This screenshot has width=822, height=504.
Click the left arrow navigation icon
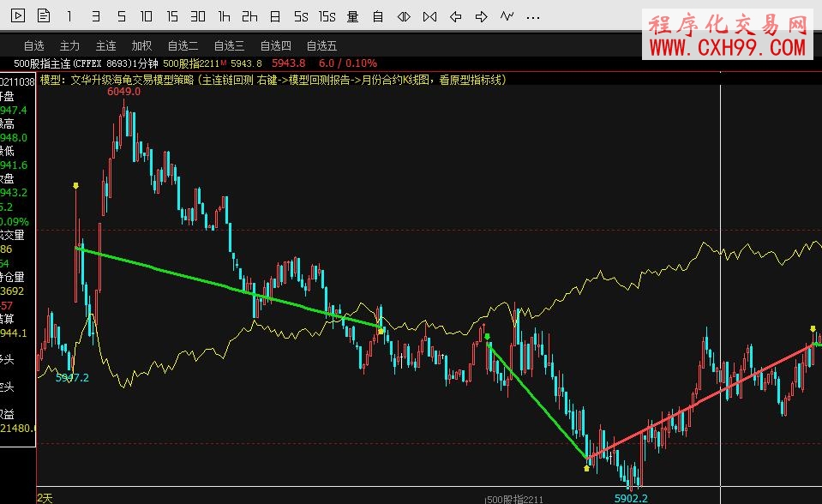click(456, 16)
